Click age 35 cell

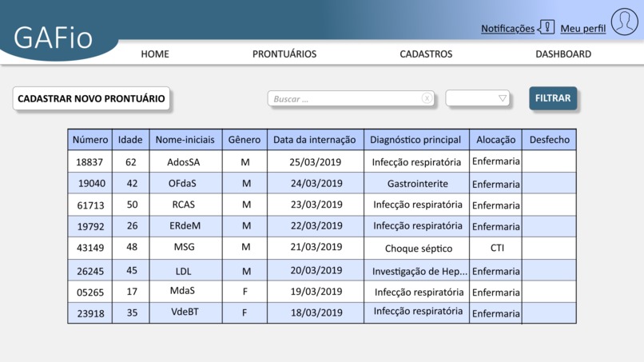click(x=132, y=312)
